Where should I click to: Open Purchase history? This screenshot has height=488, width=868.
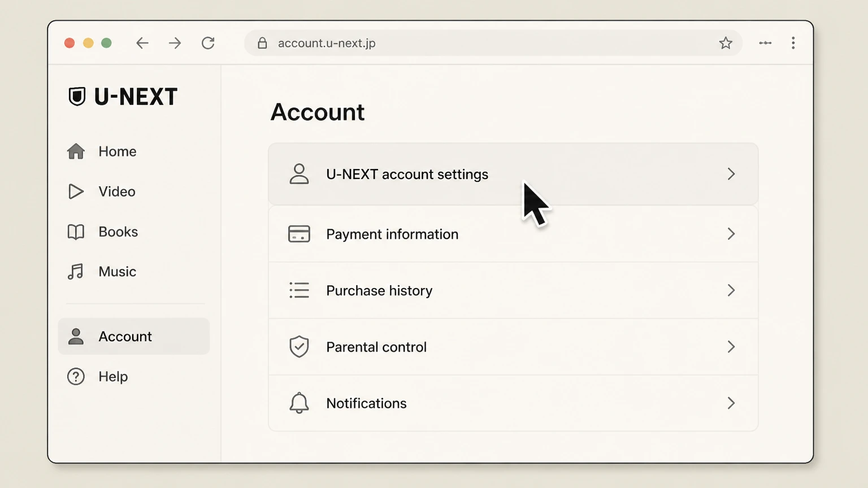pyautogui.click(x=513, y=290)
